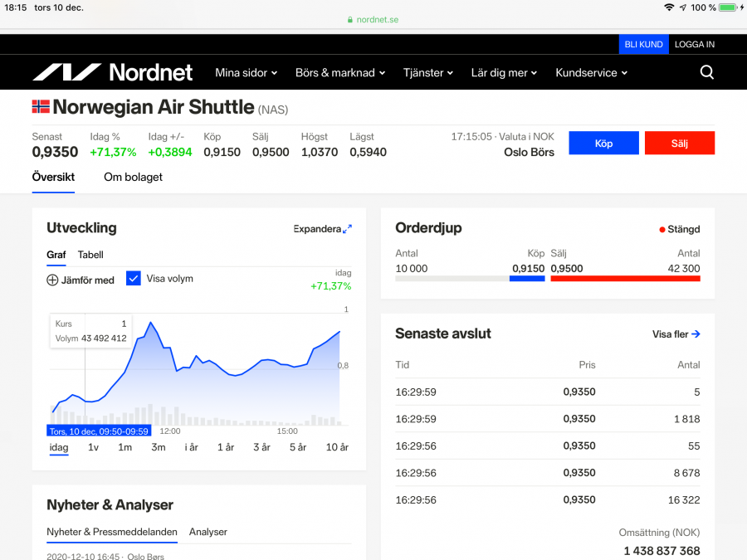Click the plus icon for Jämför med
Viewport: 747px width, 560px height.
click(52, 280)
